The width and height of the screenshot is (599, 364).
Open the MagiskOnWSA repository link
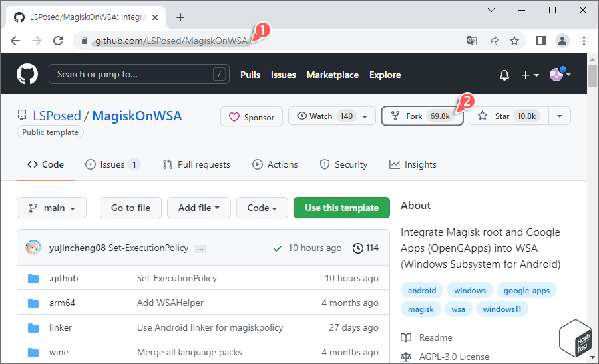click(x=136, y=116)
